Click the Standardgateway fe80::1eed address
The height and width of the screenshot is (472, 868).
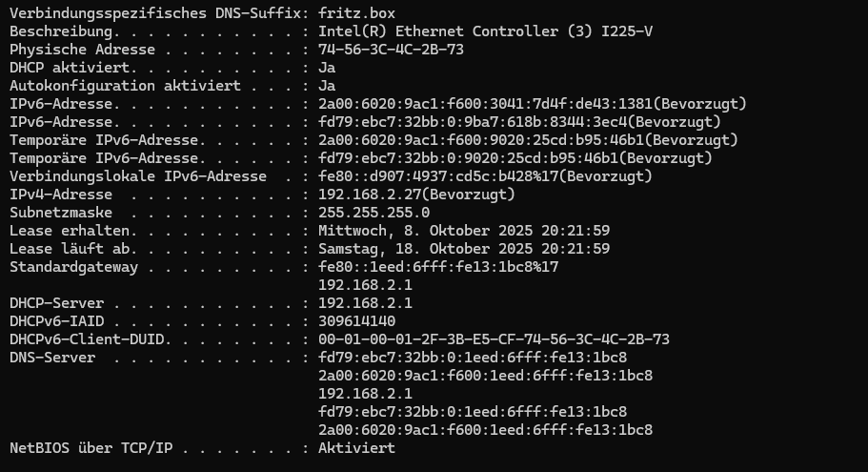(438, 267)
